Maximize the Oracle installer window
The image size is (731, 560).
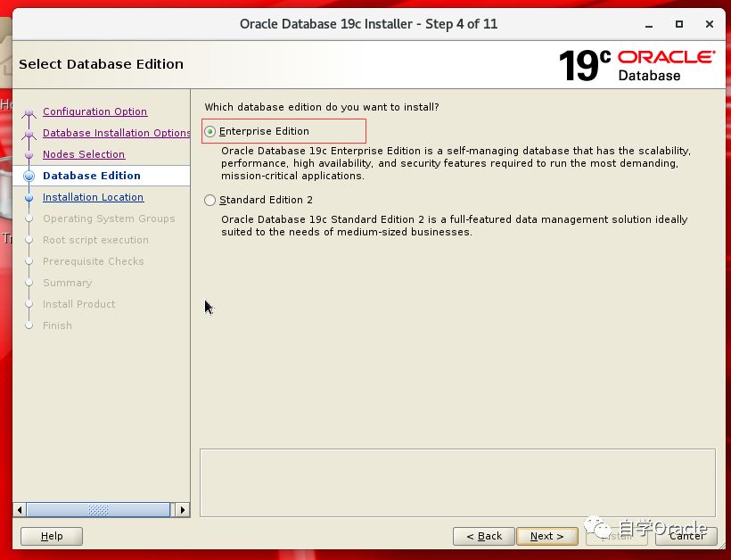pos(679,24)
